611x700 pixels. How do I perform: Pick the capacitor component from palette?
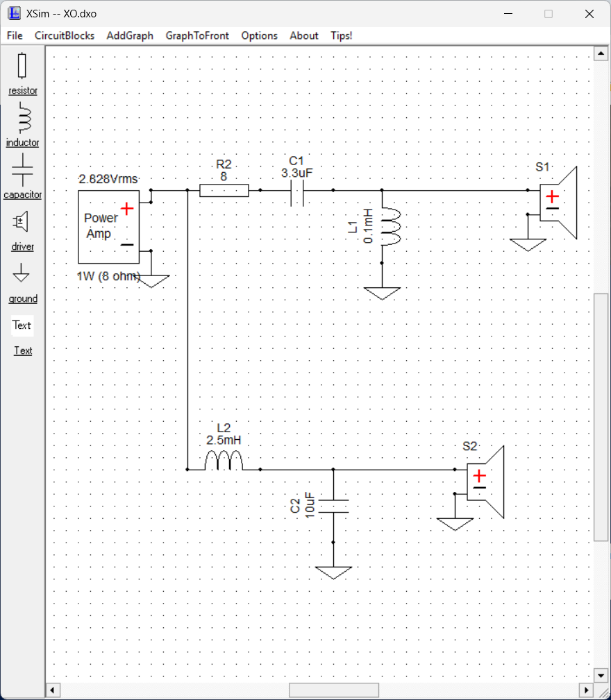[x=22, y=171]
